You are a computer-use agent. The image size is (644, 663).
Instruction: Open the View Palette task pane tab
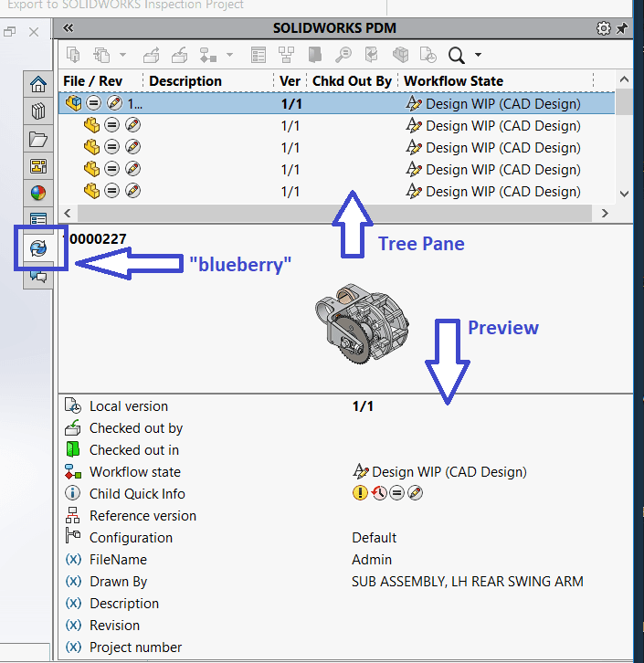[38, 166]
